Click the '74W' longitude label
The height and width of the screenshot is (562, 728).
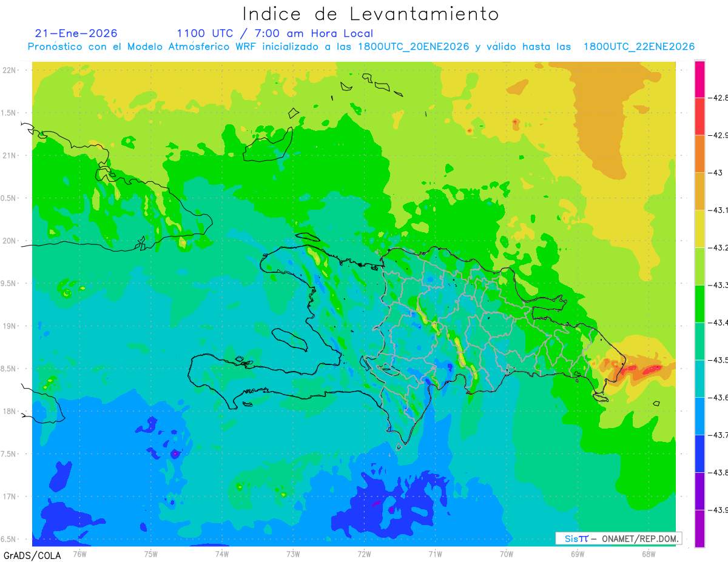coord(222,554)
